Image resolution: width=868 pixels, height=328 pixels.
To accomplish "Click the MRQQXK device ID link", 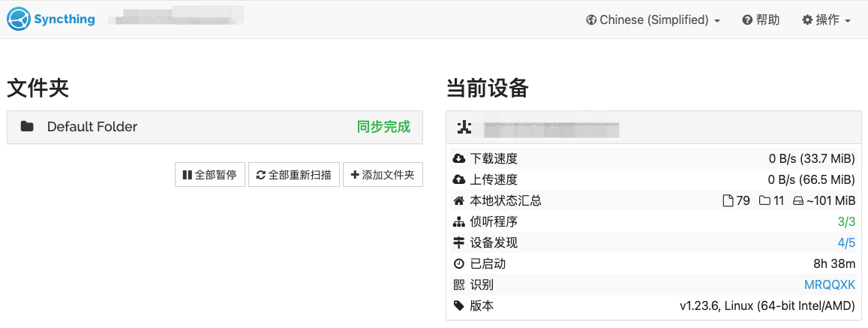I will click(x=830, y=284).
